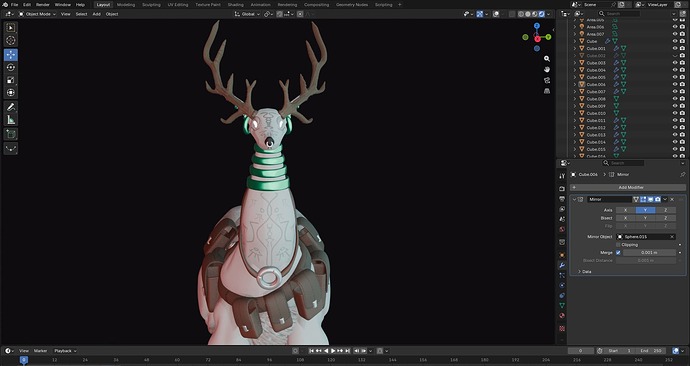Open the Render menu

click(x=43, y=4)
